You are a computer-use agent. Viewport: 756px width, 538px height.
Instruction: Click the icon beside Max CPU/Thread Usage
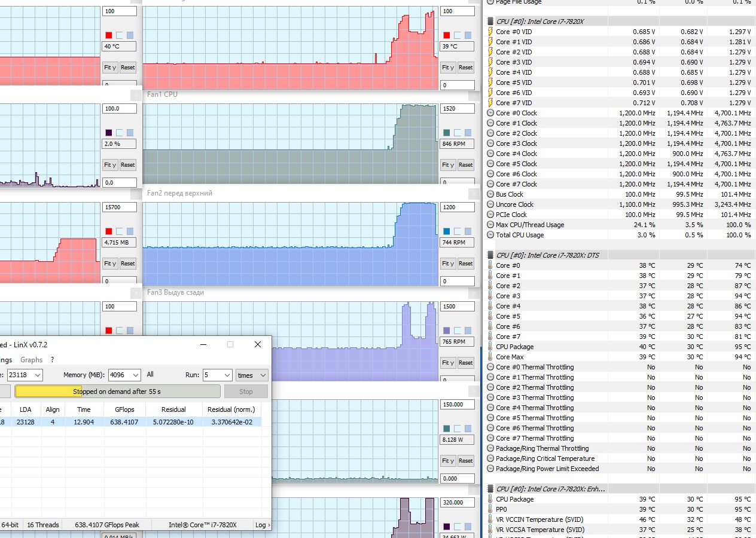(x=490, y=225)
